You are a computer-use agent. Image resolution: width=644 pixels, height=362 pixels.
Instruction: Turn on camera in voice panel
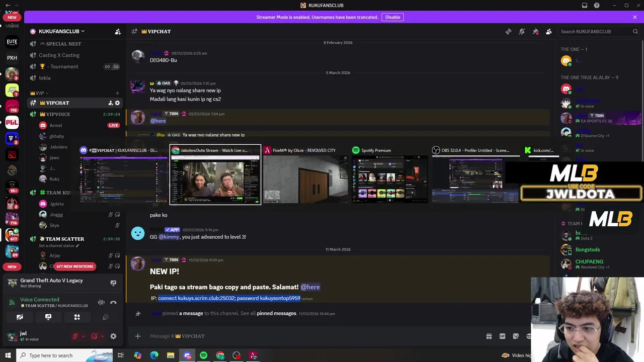pyautogui.click(x=20, y=317)
